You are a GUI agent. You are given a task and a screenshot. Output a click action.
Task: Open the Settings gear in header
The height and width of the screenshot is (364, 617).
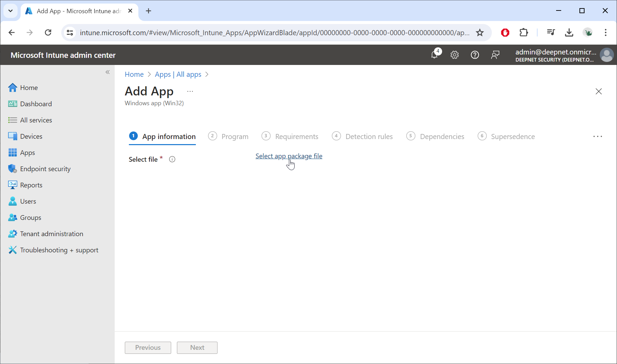tap(455, 55)
